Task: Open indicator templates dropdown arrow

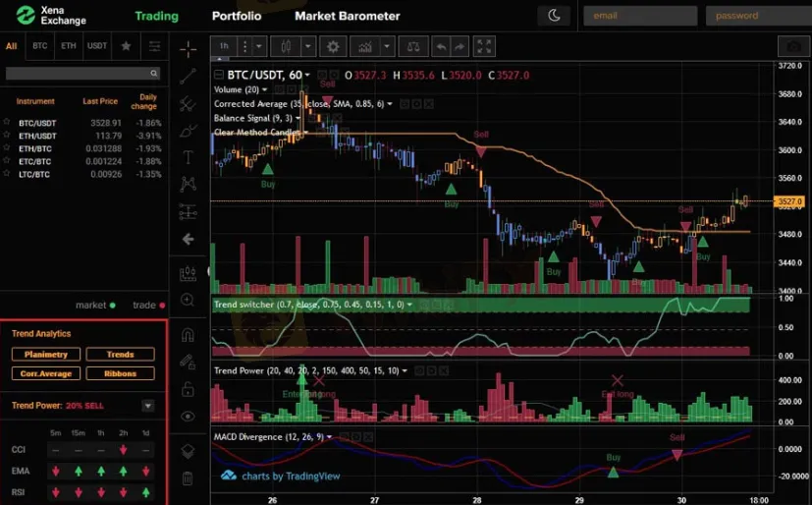Action: 387,46
